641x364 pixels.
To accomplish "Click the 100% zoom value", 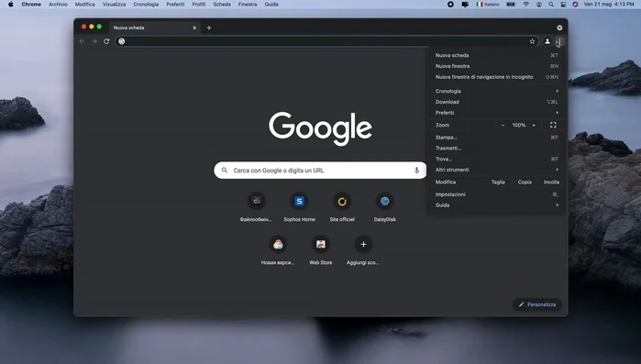I will (x=519, y=125).
